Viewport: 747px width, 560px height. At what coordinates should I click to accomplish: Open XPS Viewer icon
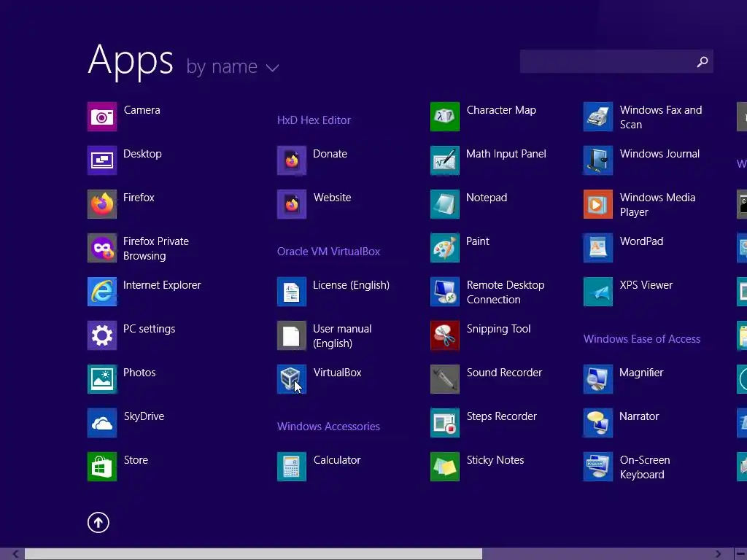click(x=598, y=292)
